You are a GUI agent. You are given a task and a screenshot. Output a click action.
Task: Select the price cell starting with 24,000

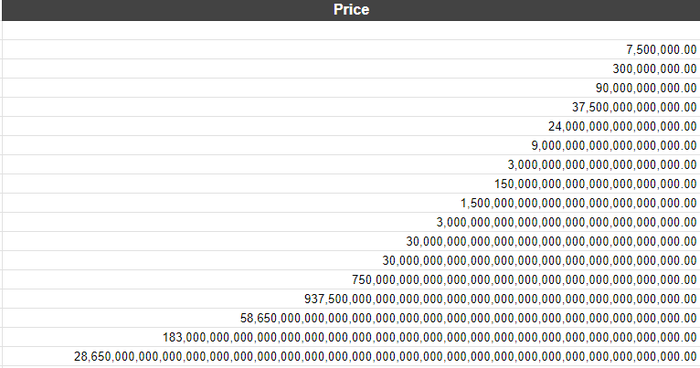[x=351, y=126]
